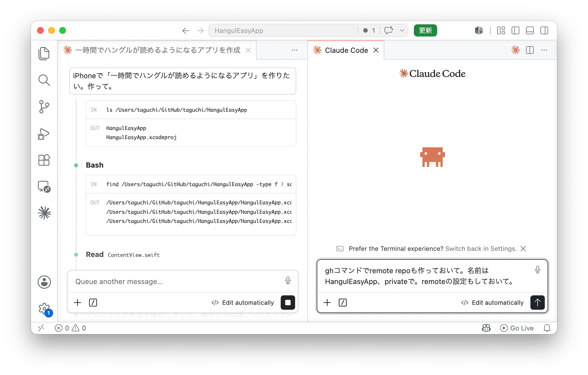This screenshot has height=375, width=588.
Task: Click the pending changes indicator in title bar
Action: click(x=369, y=30)
